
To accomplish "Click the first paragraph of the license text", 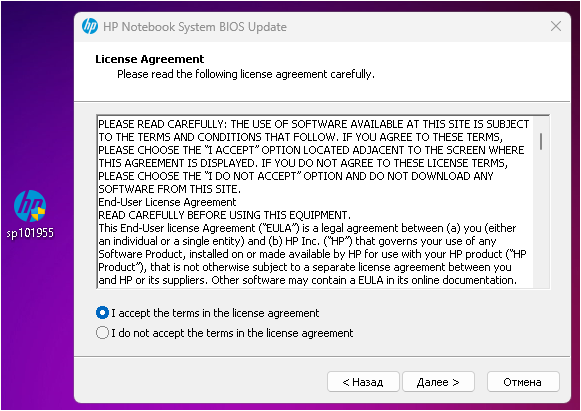I will 313,156.
